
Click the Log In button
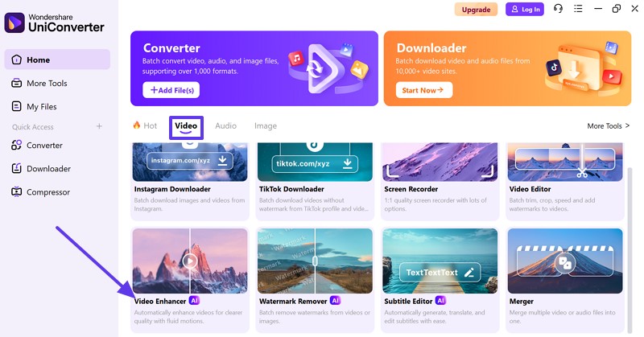click(x=525, y=10)
